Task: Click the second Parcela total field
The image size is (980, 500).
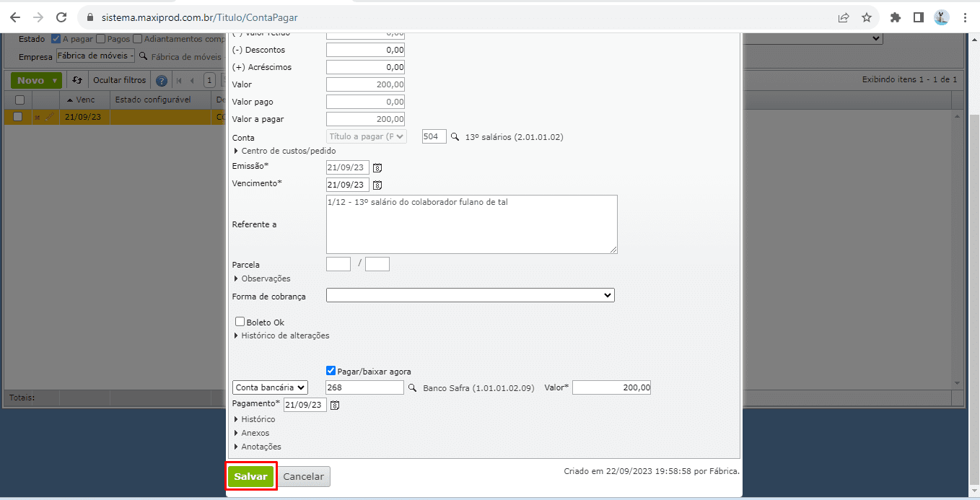Action: (377, 264)
